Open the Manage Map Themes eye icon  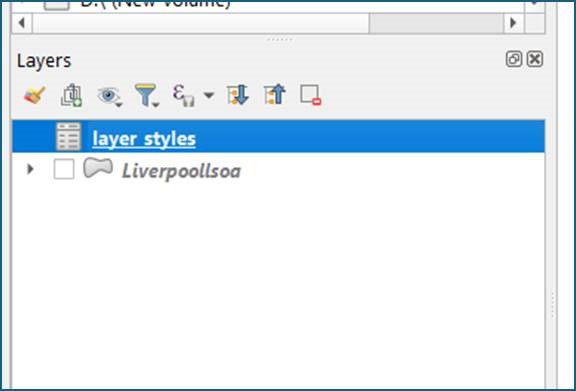click(x=109, y=96)
